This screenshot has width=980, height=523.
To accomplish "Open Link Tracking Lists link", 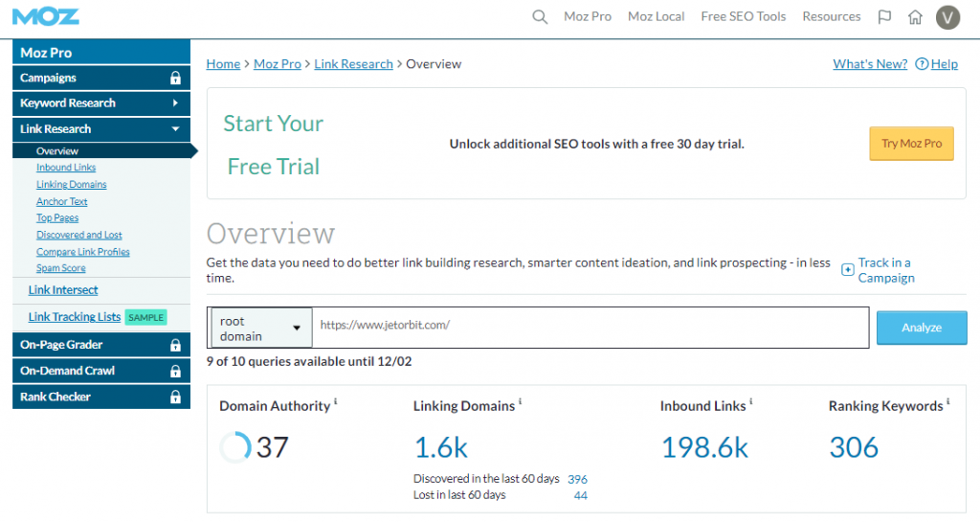I will pos(75,316).
